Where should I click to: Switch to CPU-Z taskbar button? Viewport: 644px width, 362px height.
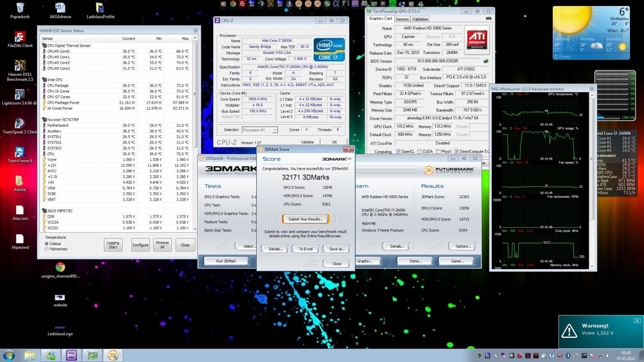tap(71, 355)
